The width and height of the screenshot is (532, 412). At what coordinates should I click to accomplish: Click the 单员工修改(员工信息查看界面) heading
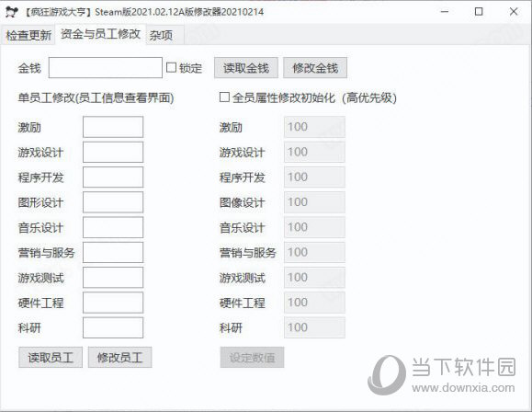click(x=96, y=98)
